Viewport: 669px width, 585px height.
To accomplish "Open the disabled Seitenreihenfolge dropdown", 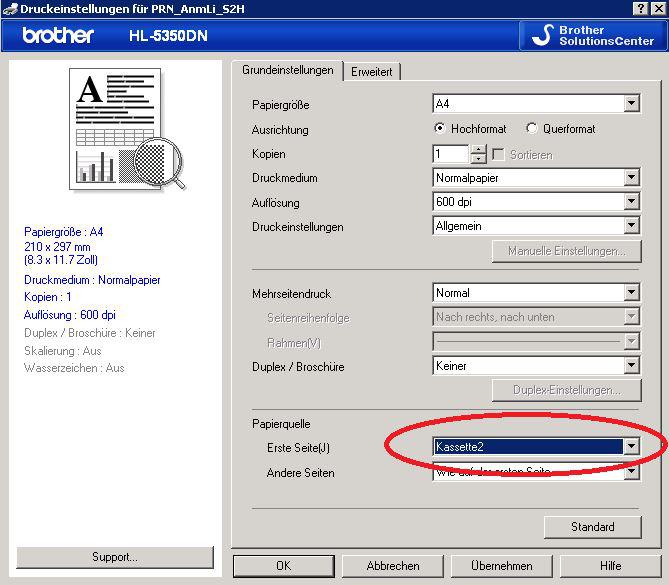I will tap(536, 317).
